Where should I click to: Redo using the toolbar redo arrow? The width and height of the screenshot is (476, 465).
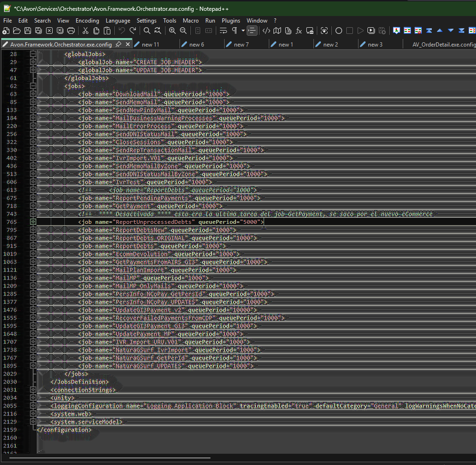tap(133, 31)
